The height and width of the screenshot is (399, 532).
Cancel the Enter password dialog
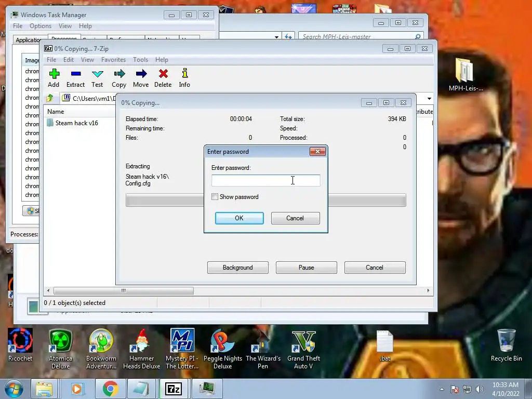click(x=295, y=218)
